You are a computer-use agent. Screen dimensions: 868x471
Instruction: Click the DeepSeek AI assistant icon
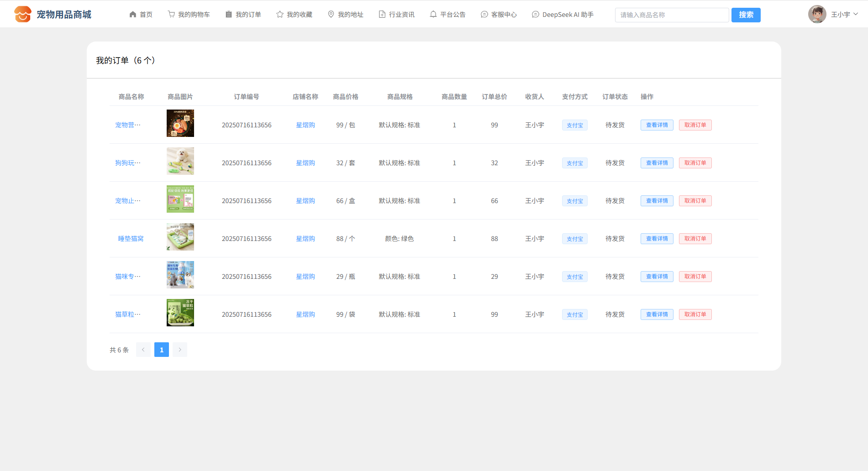[x=536, y=15]
